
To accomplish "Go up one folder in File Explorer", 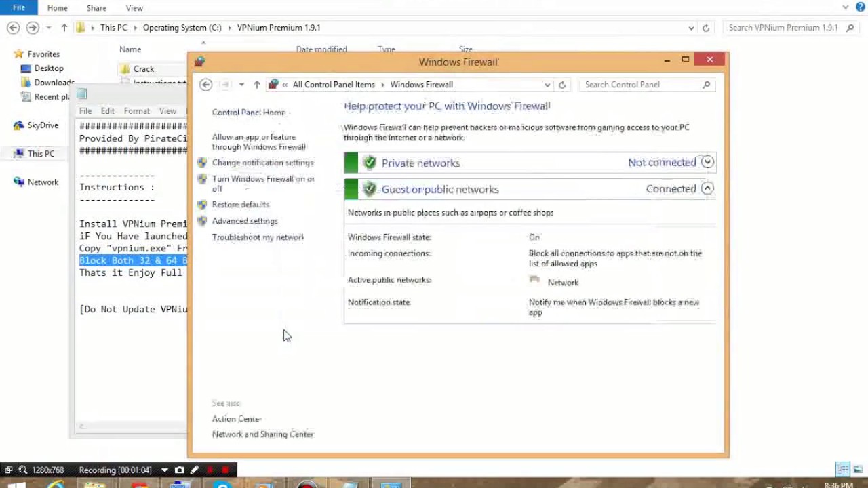I will (64, 28).
